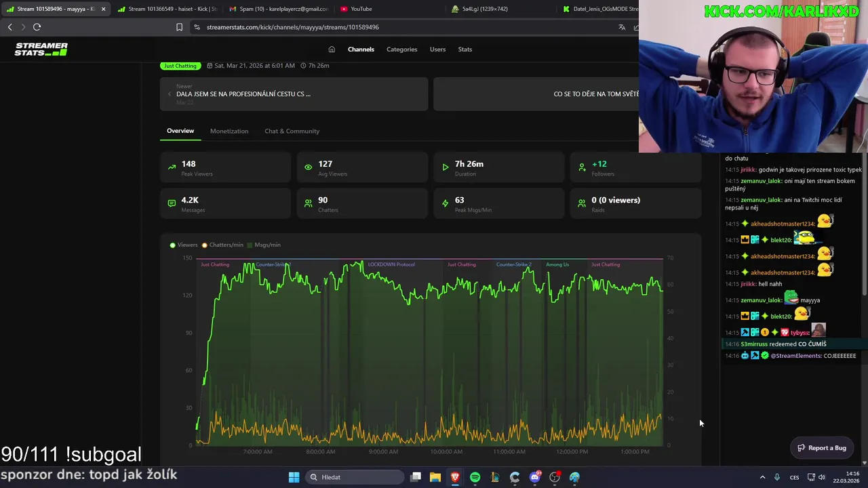868x488 pixels.
Task: Click the Brave browser taskbar icon
Action: pyautogui.click(x=455, y=477)
